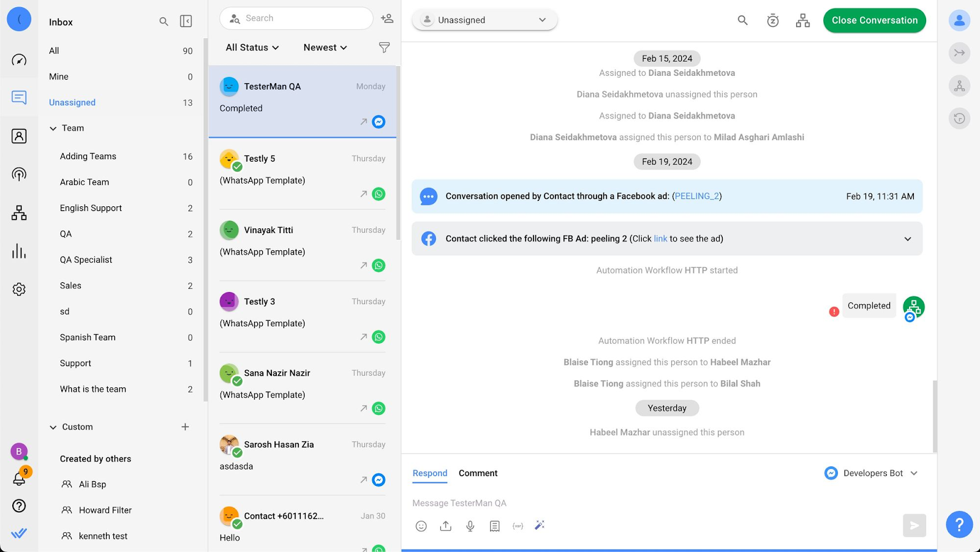Open the Newest sort dropdown

(x=325, y=47)
